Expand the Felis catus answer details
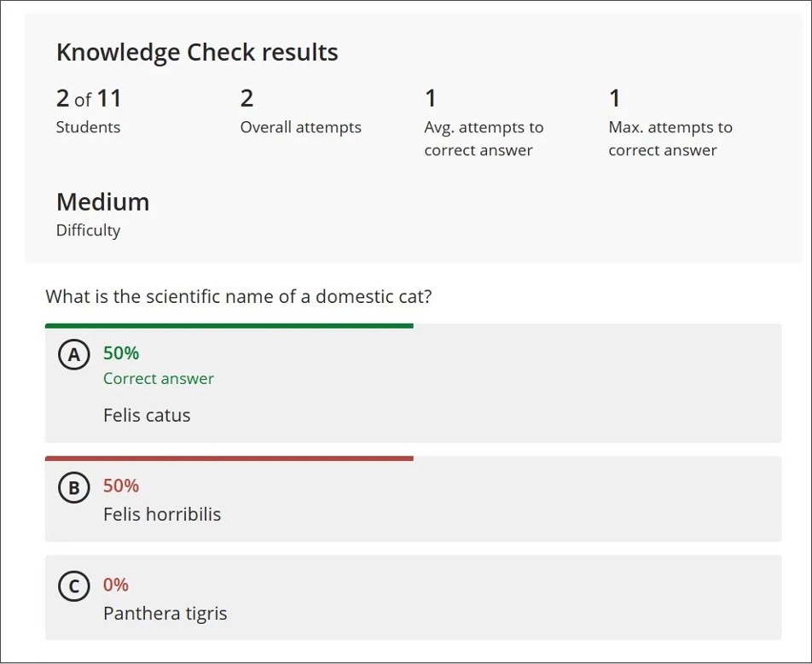This screenshot has width=812, height=664. click(414, 383)
